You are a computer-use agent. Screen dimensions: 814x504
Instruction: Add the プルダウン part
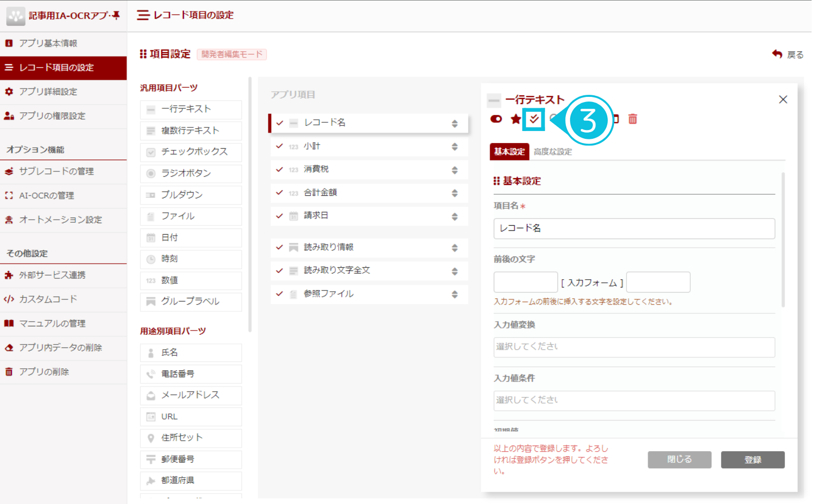point(191,195)
